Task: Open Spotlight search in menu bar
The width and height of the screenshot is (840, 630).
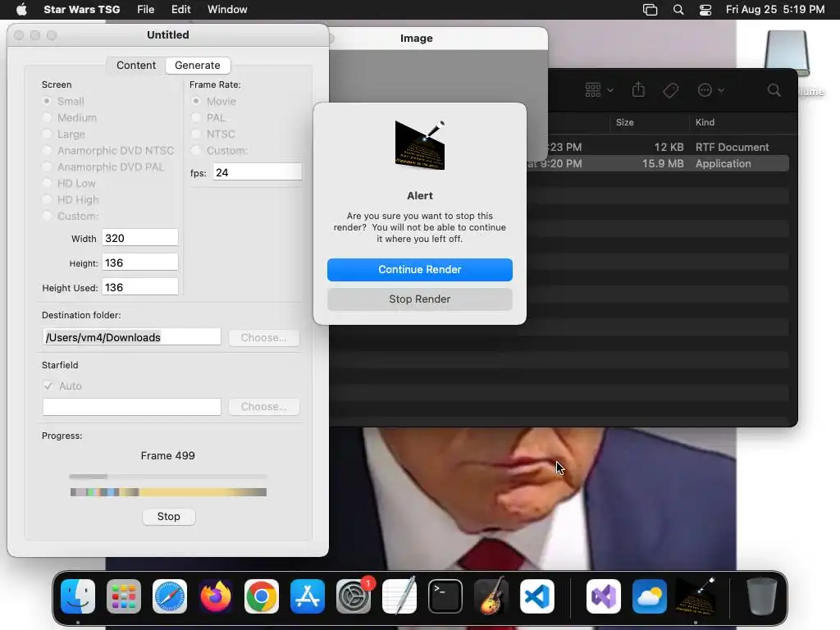Action: pyautogui.click(x=678, y=9)
